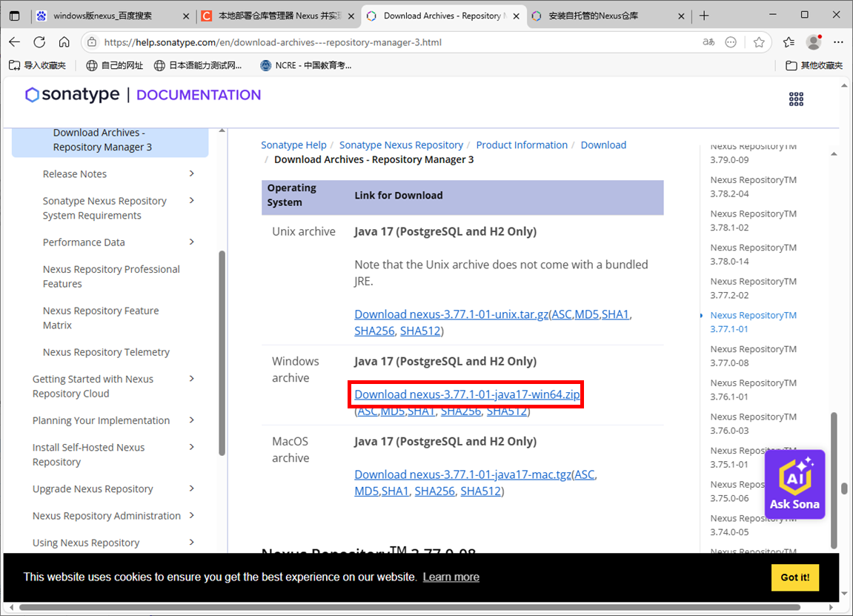Expand Sonatype Nexus Repository System Requirements
This screenshot has width=853, height=616.
[x=191, y=201]
